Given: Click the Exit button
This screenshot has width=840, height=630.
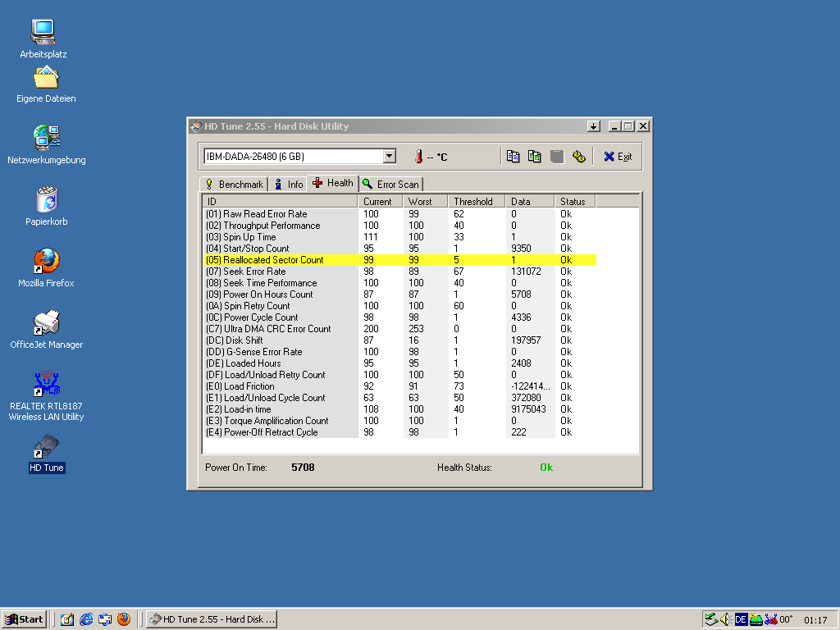Looking at the screenshot, I should [618, 157].
